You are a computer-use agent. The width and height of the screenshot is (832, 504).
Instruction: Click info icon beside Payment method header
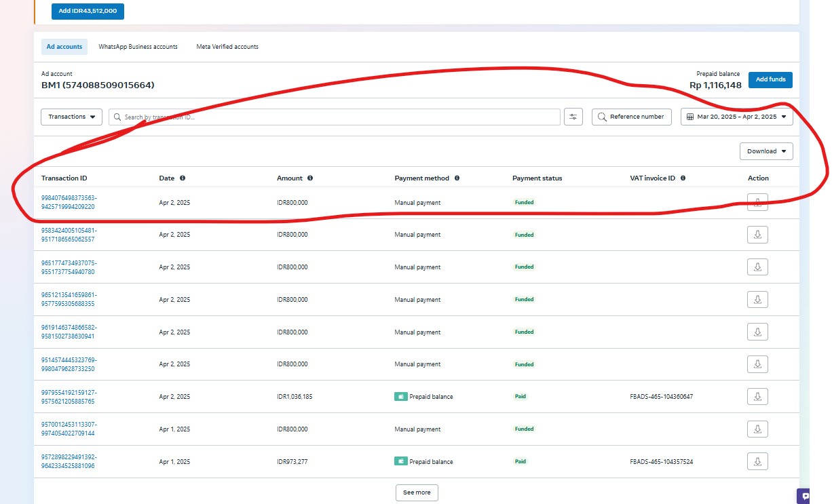click(457, 178)
